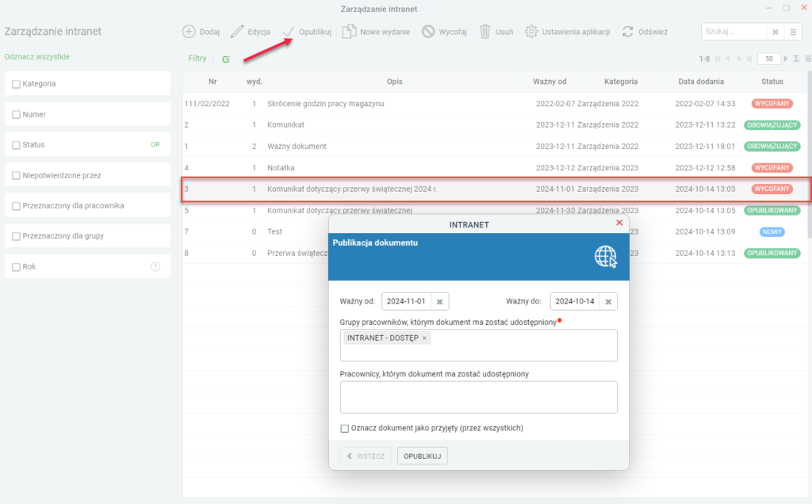Sort by Nr column header
The width and height of the screenshot is (812, 504).
point(213,82)
